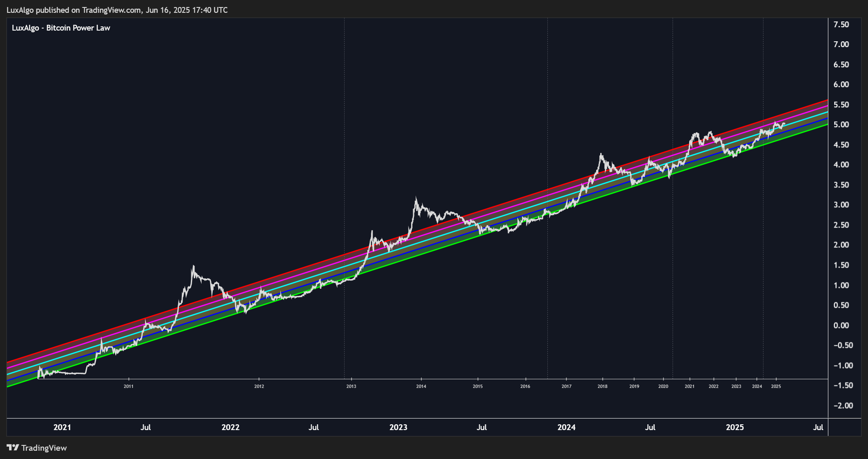Click the 7.00 price axis label
Image resolution: width=868 pixels, height=459 pixels.
[841, 44]
